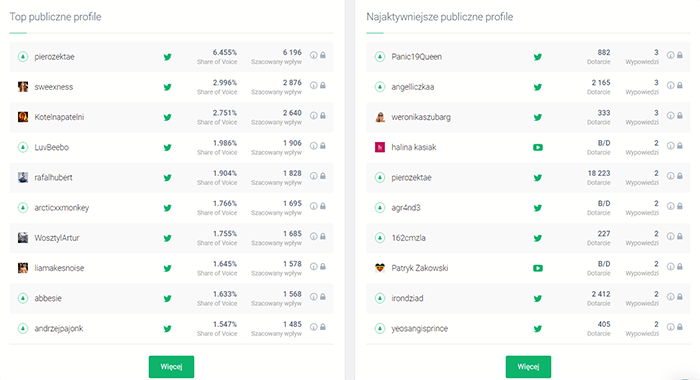Click the lock icon in the liamakesnoise row

click(323, 266)
